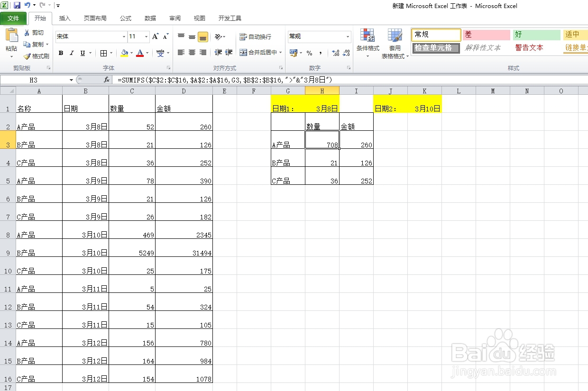
Task: Apply the 解释性文本 cell style
Action: (487, 48)
